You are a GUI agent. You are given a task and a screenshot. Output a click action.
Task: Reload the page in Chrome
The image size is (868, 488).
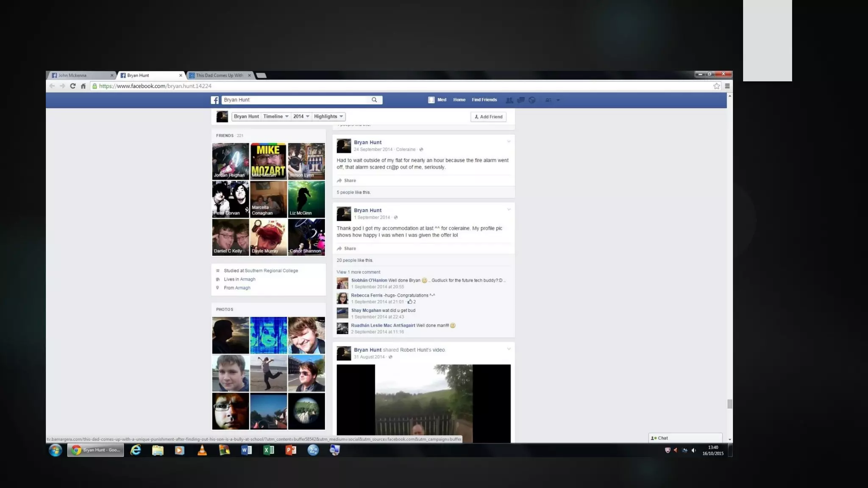tap(72, 86)
